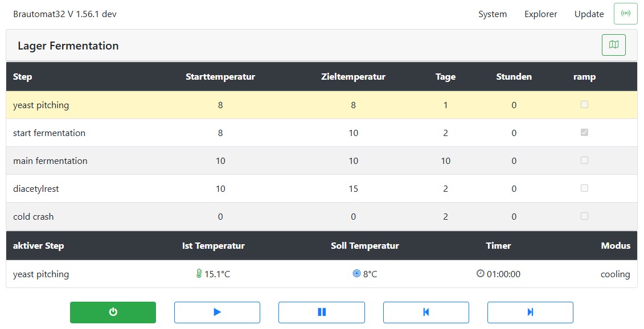Click the green power button
644x329 pixels.
113,312
